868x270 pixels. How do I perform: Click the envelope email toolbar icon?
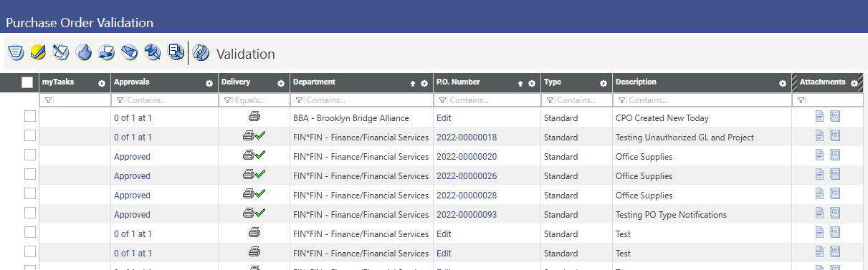[130, 52]
